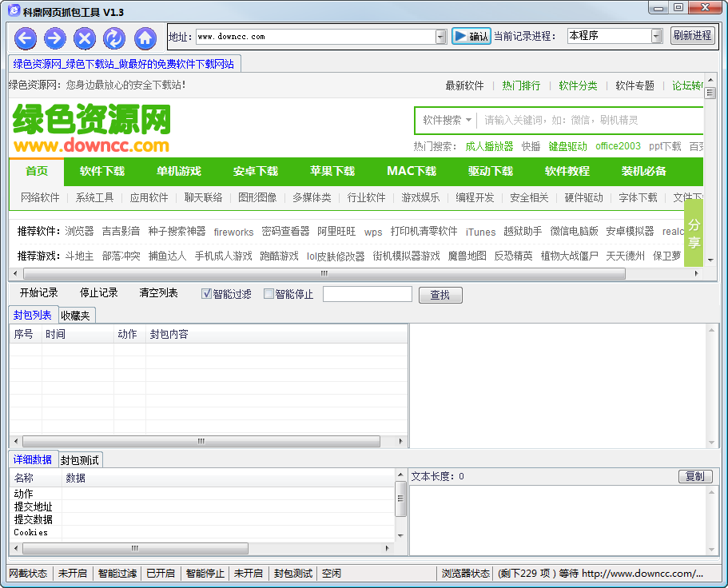Enable the 智能停止 checkbox
This screenshot has height=588, width=728.
(269, 293)
